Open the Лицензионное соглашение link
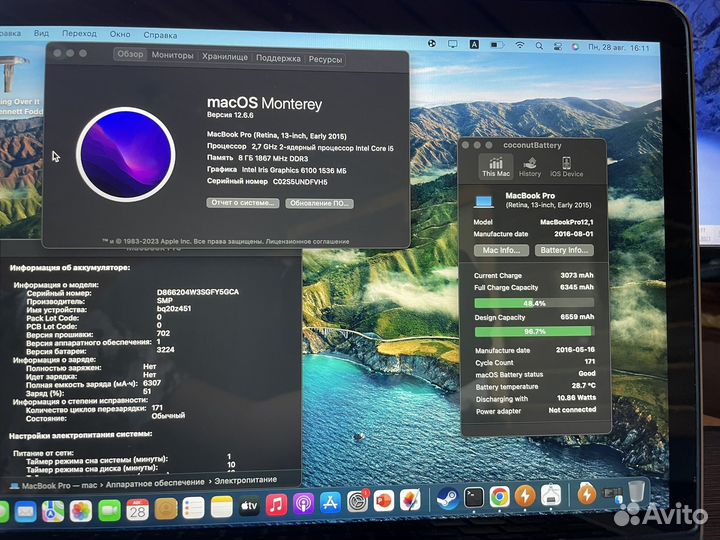720x540 pixels. 307,241
